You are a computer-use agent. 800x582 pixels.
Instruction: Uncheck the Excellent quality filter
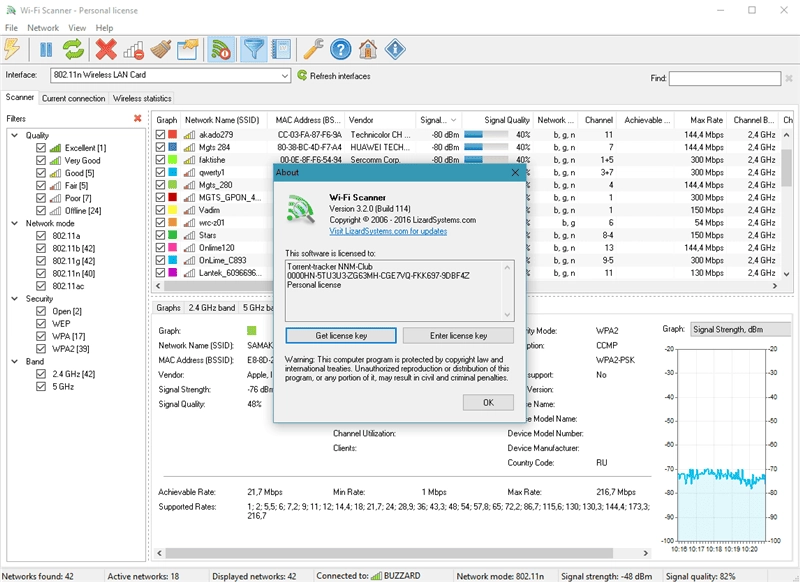41,148
